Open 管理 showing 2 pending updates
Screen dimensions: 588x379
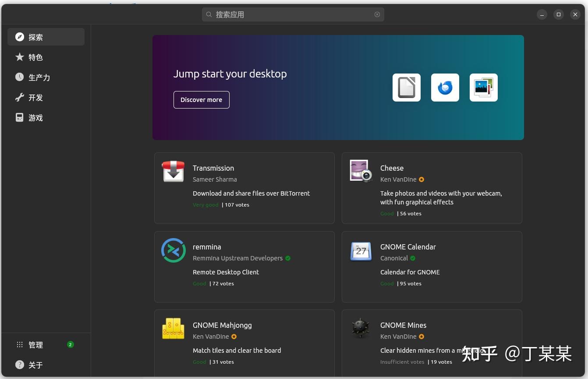35,344
